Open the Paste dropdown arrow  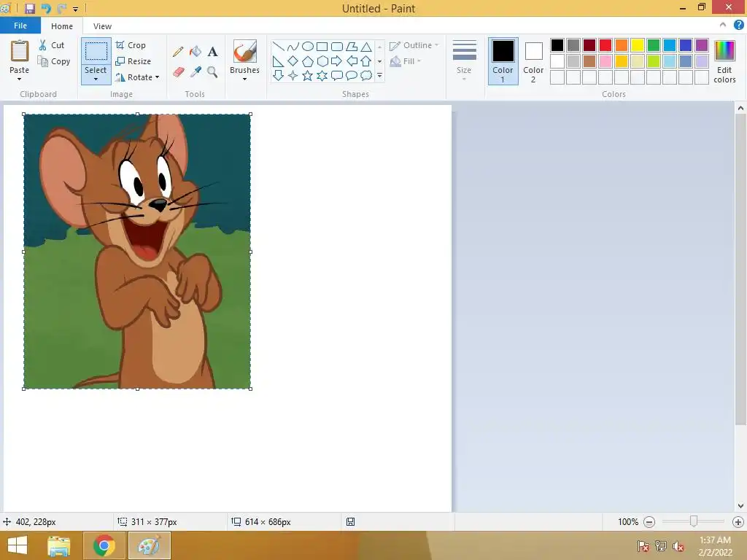click(x=19, y=79)
